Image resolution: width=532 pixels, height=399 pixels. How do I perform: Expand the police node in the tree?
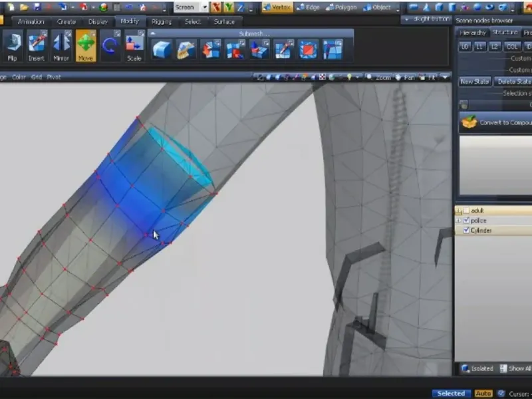tap(458, 221)
